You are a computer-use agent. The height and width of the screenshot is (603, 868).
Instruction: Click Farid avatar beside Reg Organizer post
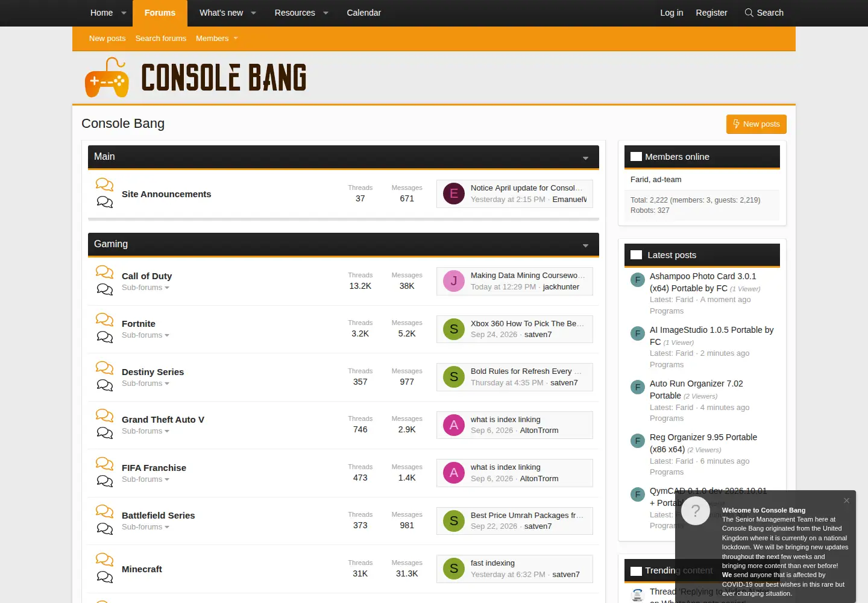(638, 441)
